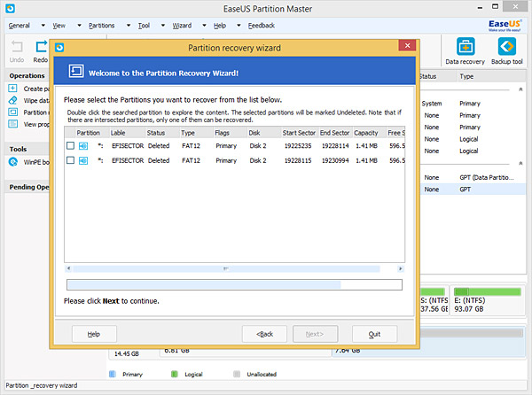Open the Feedback menu item
Image resolution: width=532 pixels, height=395 pixels.
[x=262, y=26]
